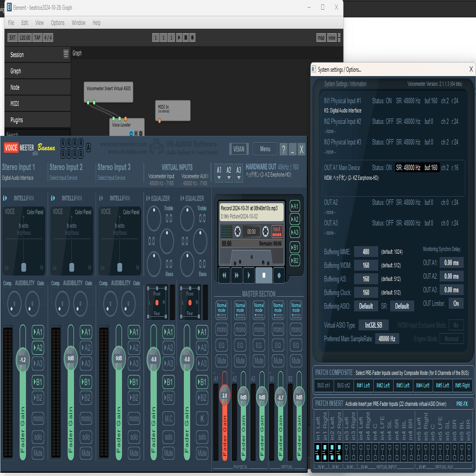Toggle Stereo Input 1 B1 routing

coord(38,382)
